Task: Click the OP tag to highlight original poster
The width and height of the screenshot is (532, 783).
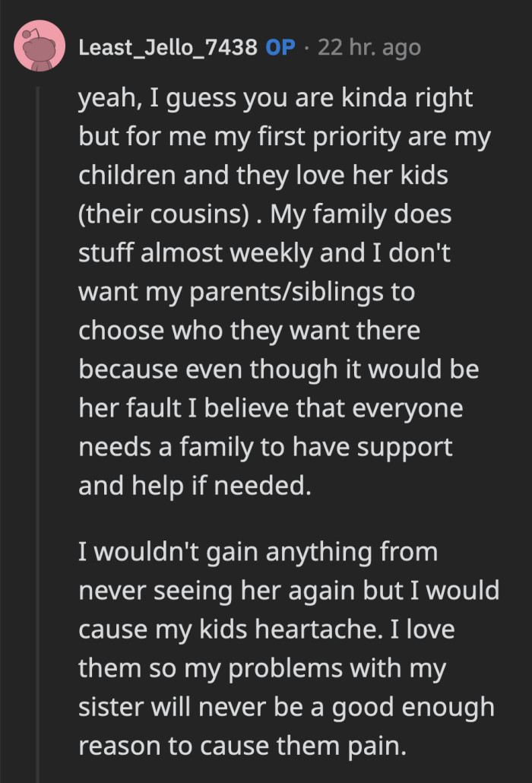Action: point(280,47)
